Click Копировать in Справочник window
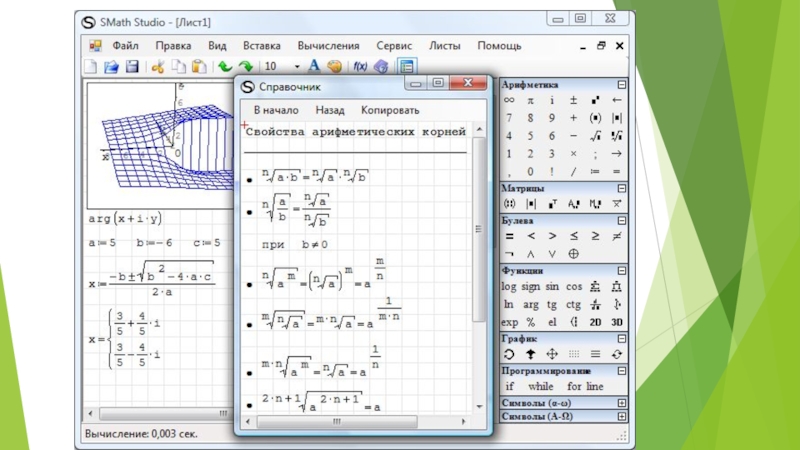Screen dimensions: 800x450 click(x=390, y=110)
